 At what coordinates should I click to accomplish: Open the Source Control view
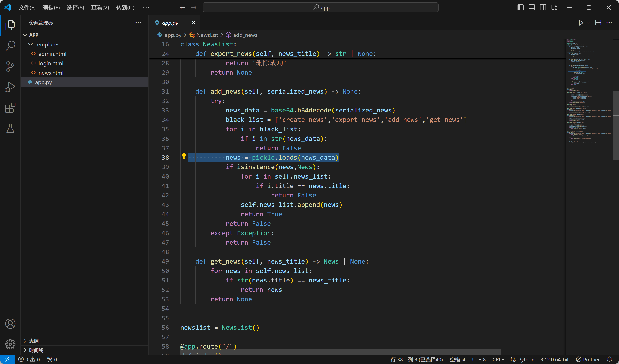10,66
